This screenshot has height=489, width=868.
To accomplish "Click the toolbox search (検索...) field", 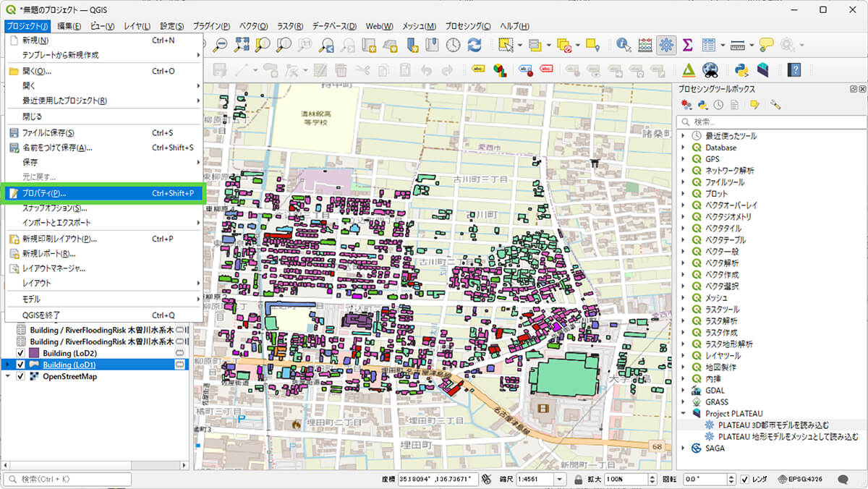I will tap(770, 122).
